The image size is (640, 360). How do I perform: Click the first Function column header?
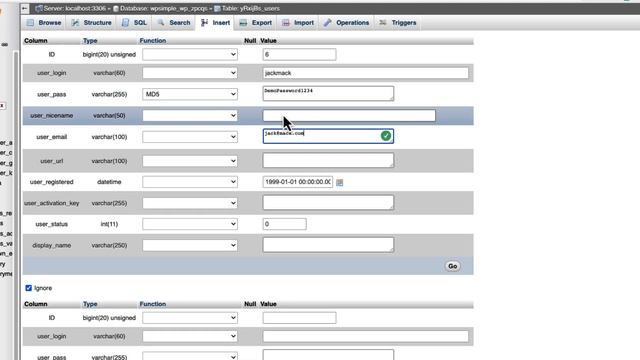(153, 41)
